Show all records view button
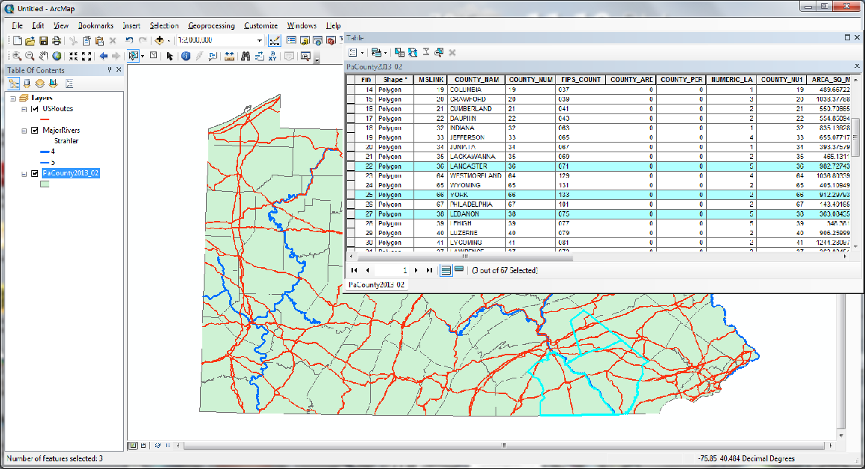Viewport: 868px width, 471px height. coord(446,271)
